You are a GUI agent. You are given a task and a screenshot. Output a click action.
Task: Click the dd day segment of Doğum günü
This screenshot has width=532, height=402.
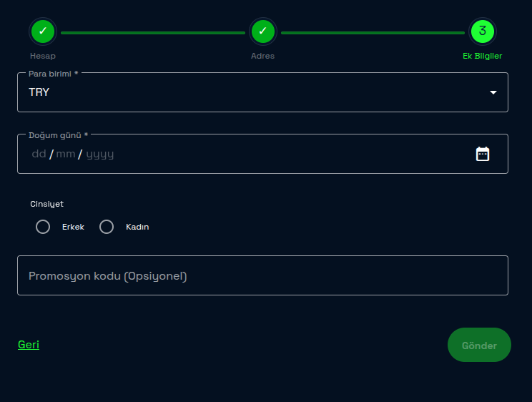click(39, 154)
